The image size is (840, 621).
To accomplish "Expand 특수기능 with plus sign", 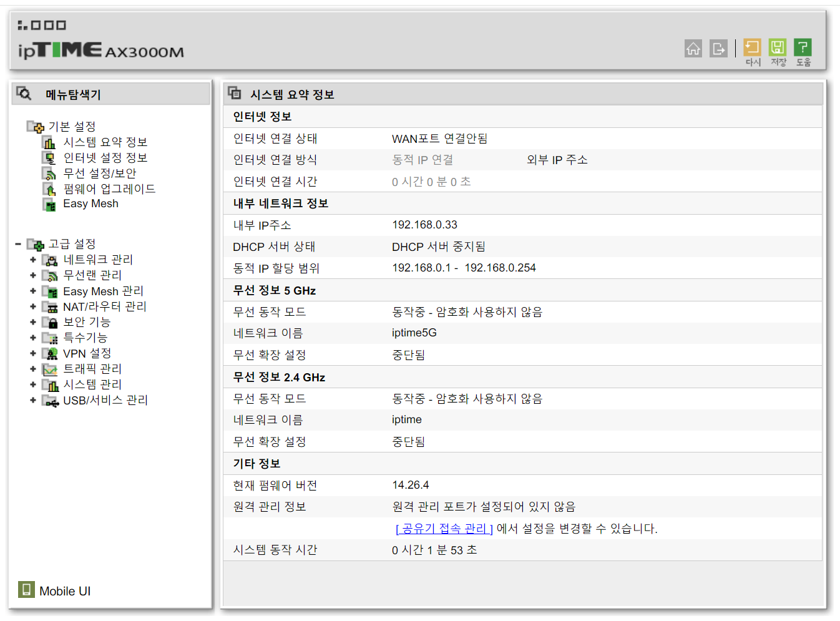I will click(33, 338).
